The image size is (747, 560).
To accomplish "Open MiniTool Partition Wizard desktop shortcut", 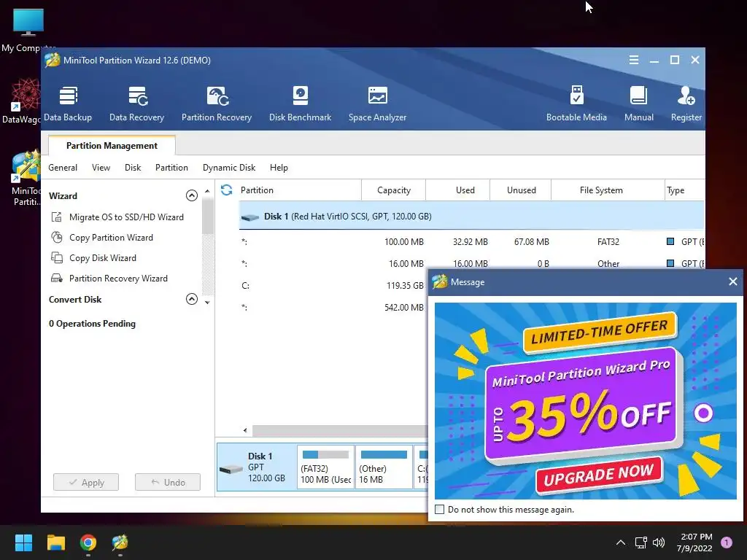I will (x=26, y=179).
